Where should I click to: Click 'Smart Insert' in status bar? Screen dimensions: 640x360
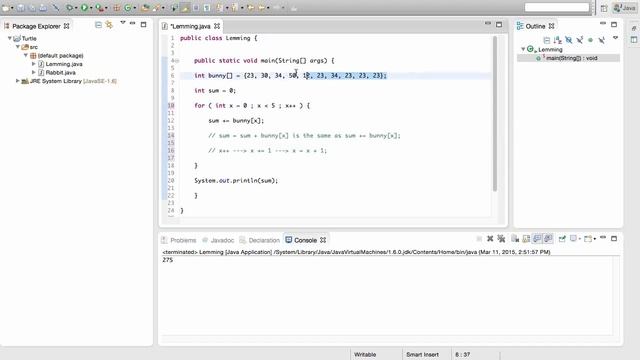[x=422, y=354]
